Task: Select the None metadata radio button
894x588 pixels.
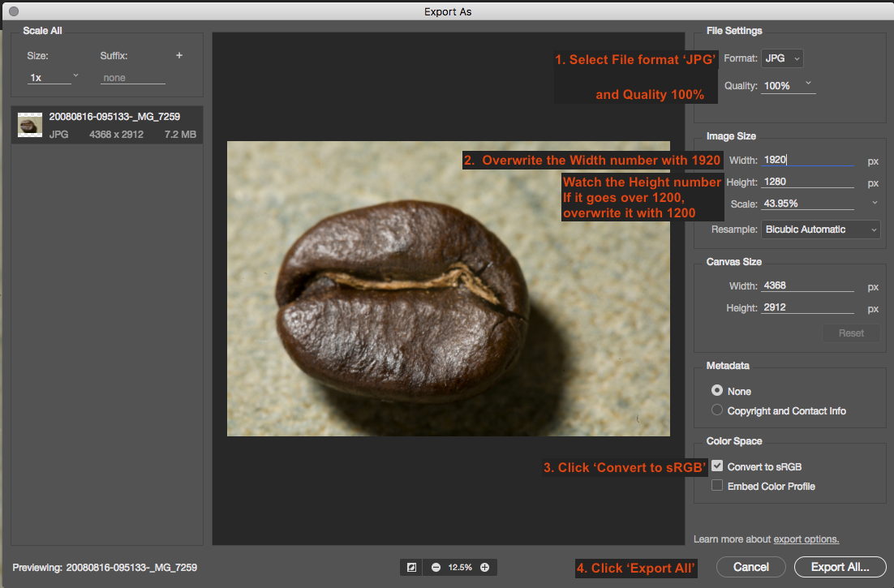Action: [717, 391]
